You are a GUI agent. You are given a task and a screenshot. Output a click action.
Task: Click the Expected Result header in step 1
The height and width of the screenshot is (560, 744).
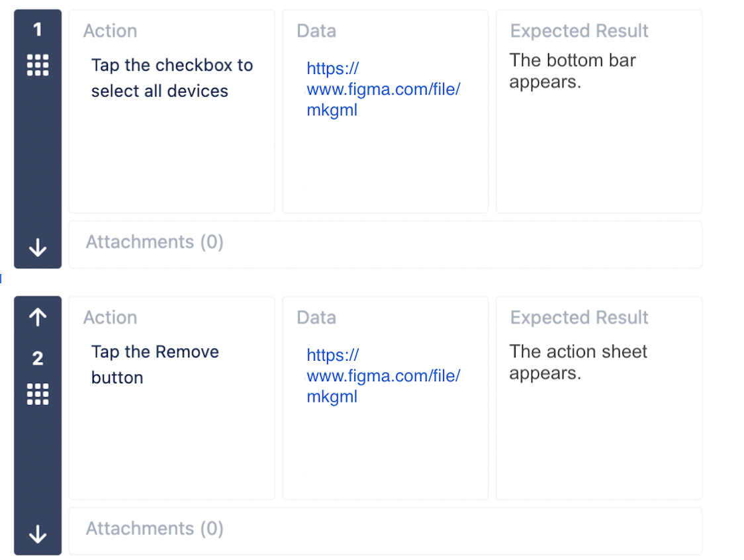(x=579, y=31)
